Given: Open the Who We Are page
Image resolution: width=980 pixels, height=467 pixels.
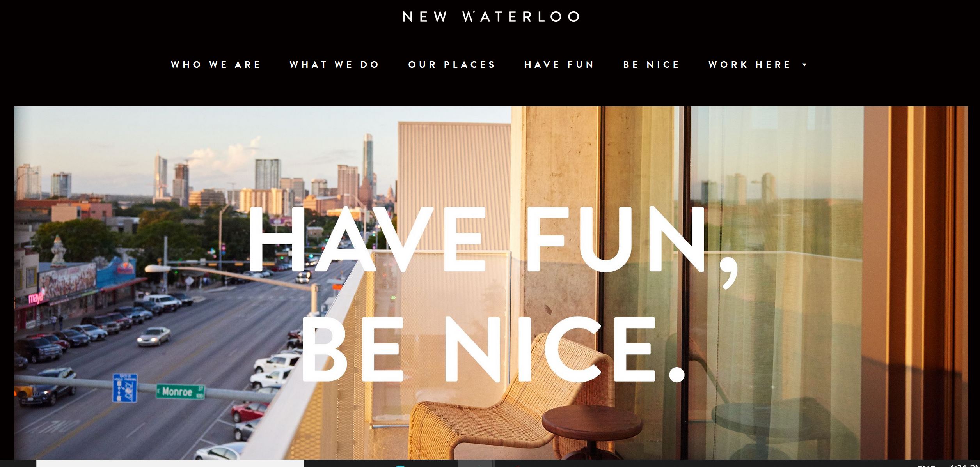Looking at the screenshot, I should click(216, 65).
